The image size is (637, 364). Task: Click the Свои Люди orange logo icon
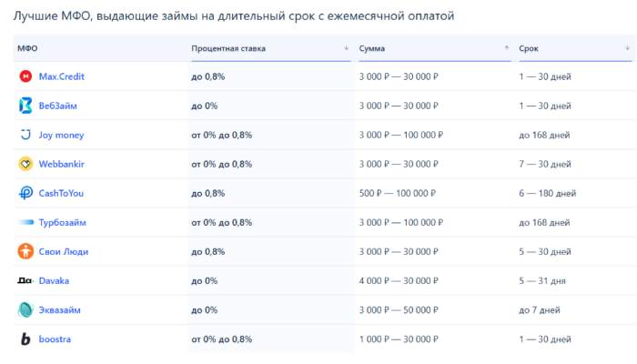[x=25, y=251]
